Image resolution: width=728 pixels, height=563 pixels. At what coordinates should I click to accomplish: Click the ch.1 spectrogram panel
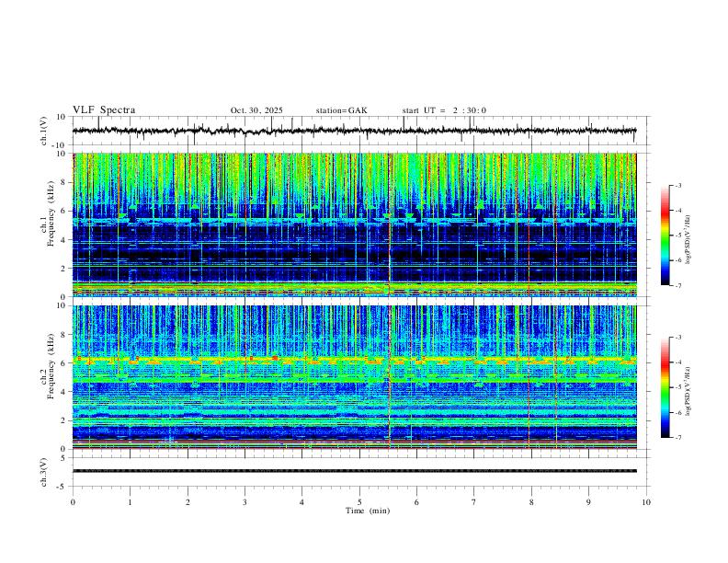(354, 224)
